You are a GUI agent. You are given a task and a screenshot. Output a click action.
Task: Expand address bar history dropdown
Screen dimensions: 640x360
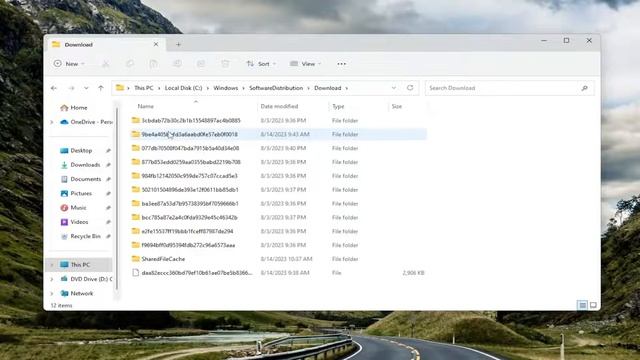coord(393,88)
